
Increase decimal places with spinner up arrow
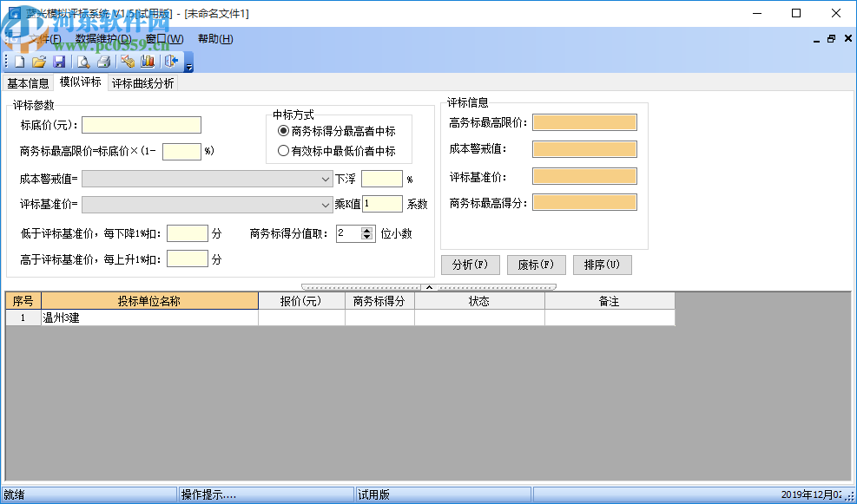pos(366,229)
